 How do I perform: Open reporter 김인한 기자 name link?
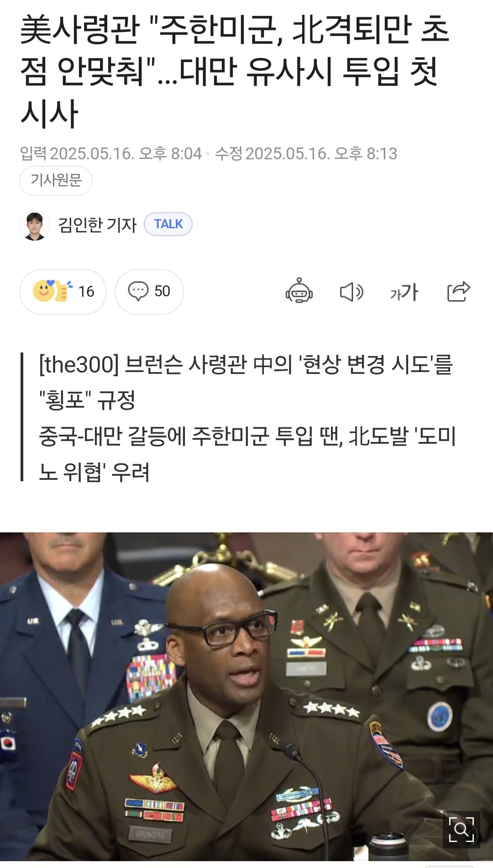97,225
